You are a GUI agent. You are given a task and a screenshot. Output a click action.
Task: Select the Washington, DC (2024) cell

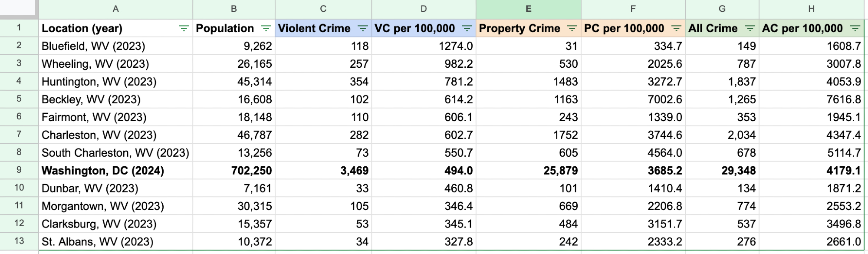click(103, 171)
